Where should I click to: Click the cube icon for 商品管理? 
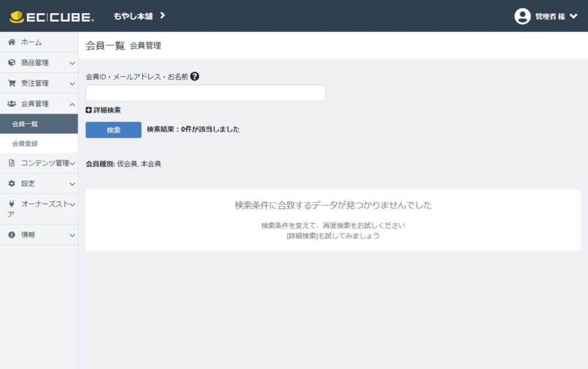tap(11, 63)
